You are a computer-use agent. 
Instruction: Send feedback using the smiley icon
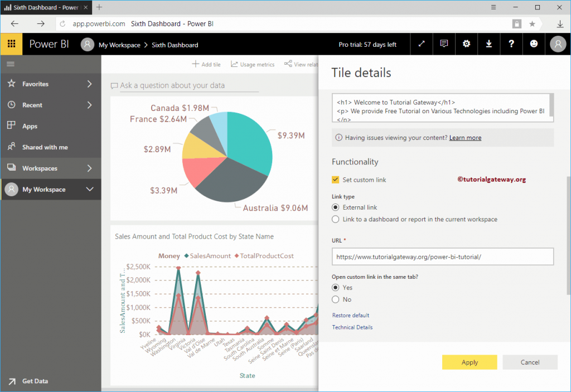point(534,44)
